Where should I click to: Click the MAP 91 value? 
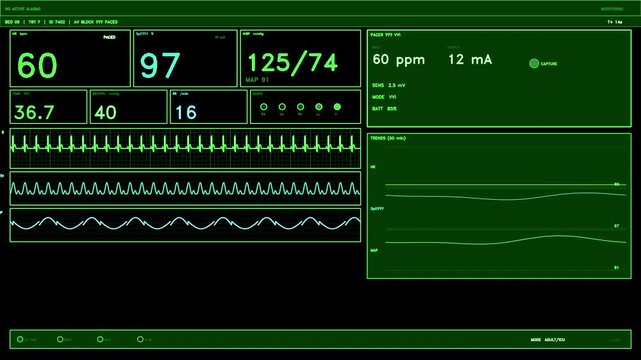(x=257, y=80)
